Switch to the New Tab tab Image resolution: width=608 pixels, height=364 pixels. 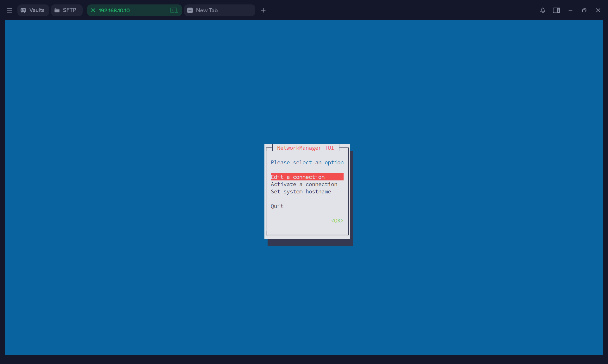click(219, 10)
